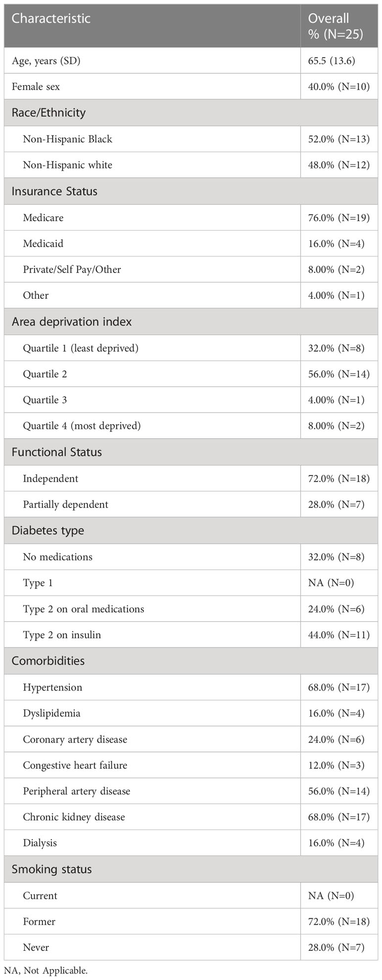Select the Non-Hispanic Black row

click(x=191, y=139)
